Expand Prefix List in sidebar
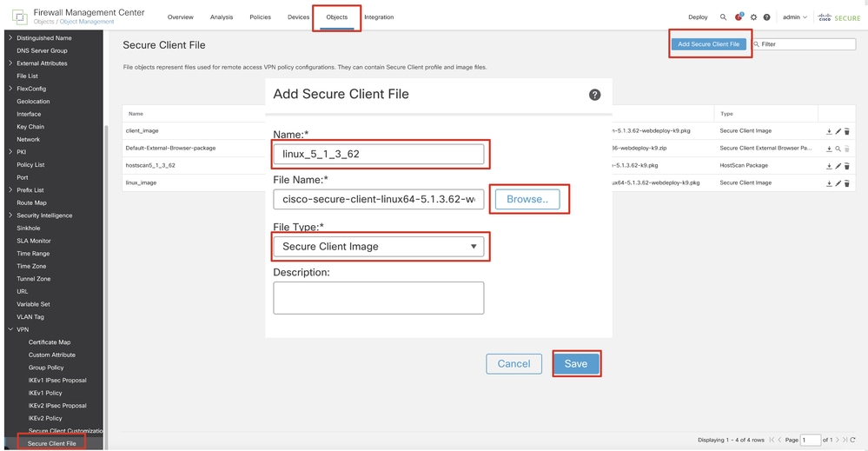Image resolution: width=868 pixels, height=451 pixels. pos(10,189)
